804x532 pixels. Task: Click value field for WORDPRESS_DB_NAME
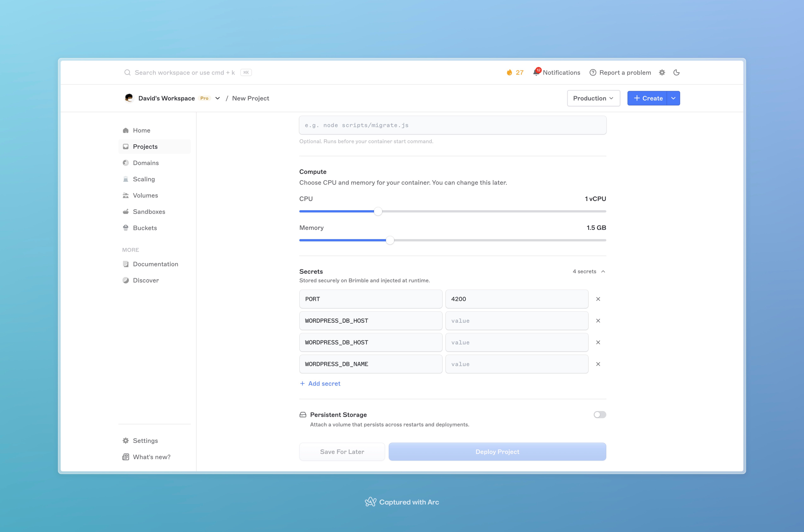[x=517, y=364]
